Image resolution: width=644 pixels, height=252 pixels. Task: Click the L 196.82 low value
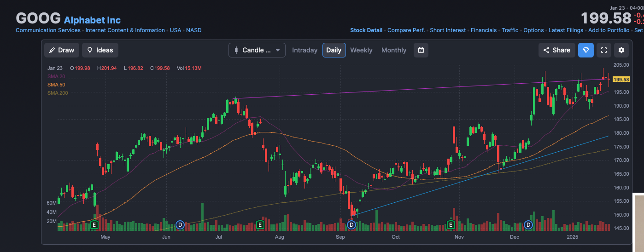[134, 68]
